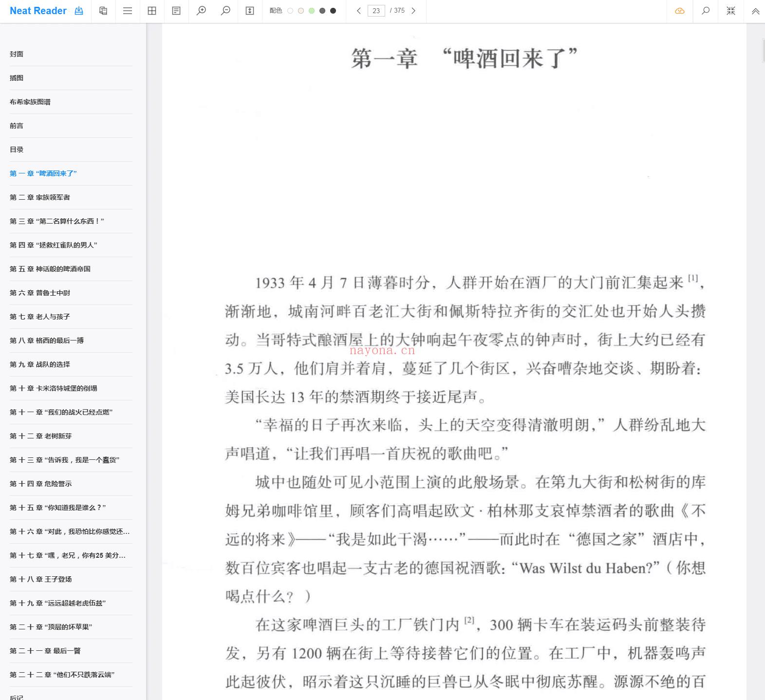Click footnote marker [2] after 工厂铁门内
Image resolution: width=765 pixels, height=700 pixels.
469,620
